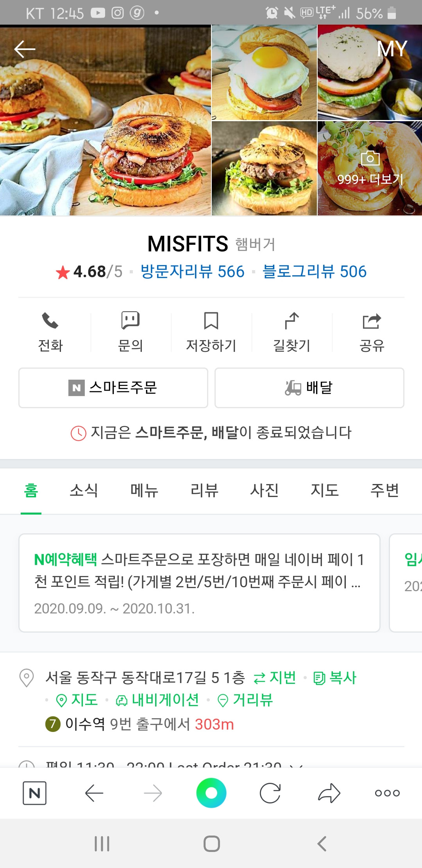
Task: Open the inquiry (문의) chat icon
Action: pyautogui.click(x=131, y=321)
